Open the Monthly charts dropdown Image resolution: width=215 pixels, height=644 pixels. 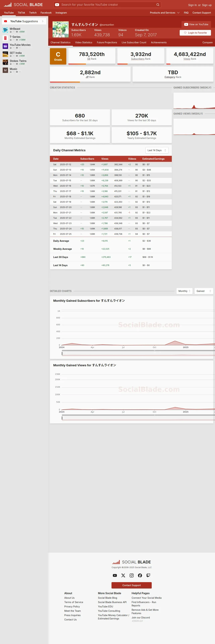pos(185,291)
